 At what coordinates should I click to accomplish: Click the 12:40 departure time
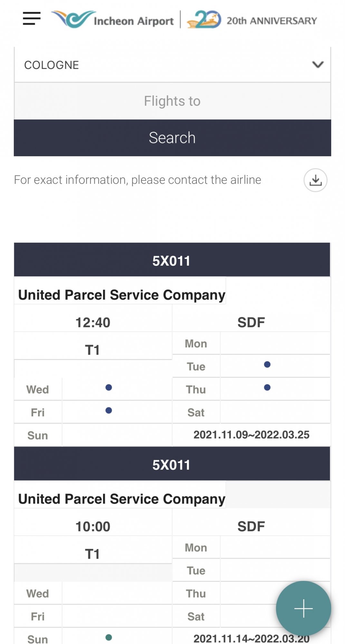click(93, 322)
